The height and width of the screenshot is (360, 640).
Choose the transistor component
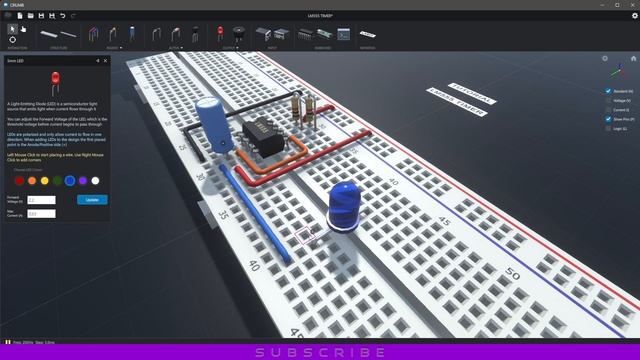[x=196, y=34]
